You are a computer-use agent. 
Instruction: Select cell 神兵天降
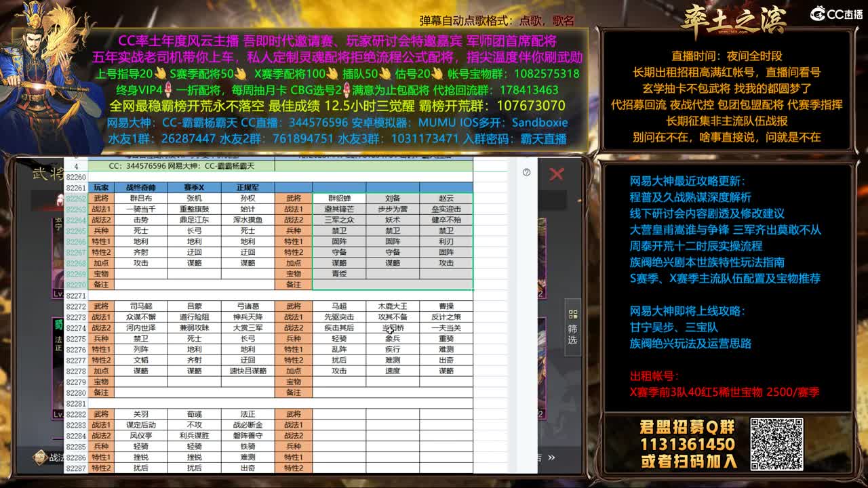click(248, 317)
